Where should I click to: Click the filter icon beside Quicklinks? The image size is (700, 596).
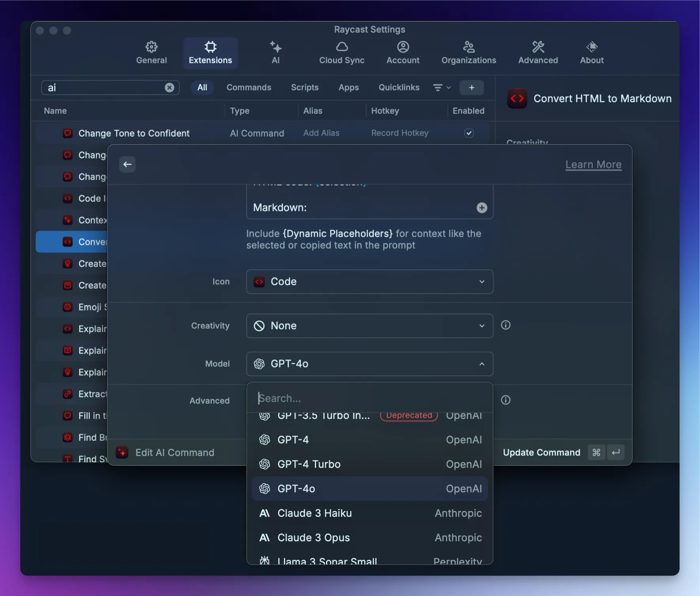click(438, 87)
